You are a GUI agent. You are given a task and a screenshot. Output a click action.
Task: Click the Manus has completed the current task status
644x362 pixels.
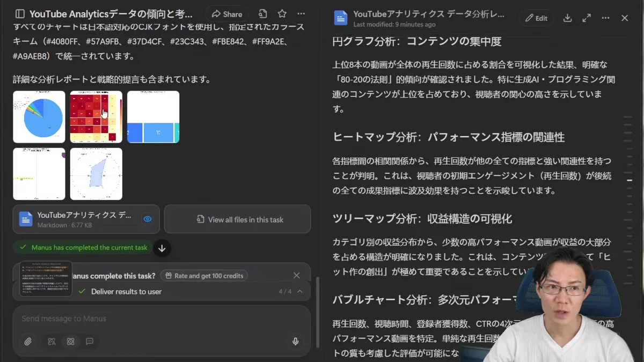pos(83,247)
